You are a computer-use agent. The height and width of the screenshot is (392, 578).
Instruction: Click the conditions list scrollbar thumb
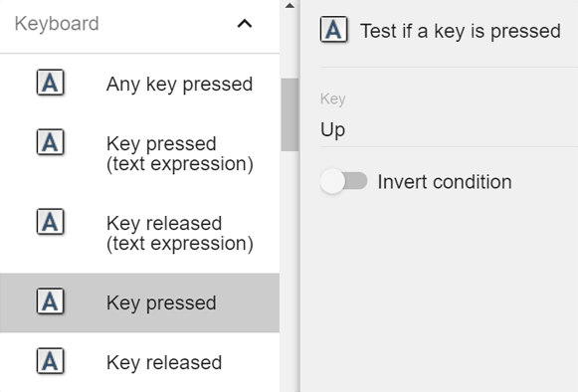pos(289,114)
